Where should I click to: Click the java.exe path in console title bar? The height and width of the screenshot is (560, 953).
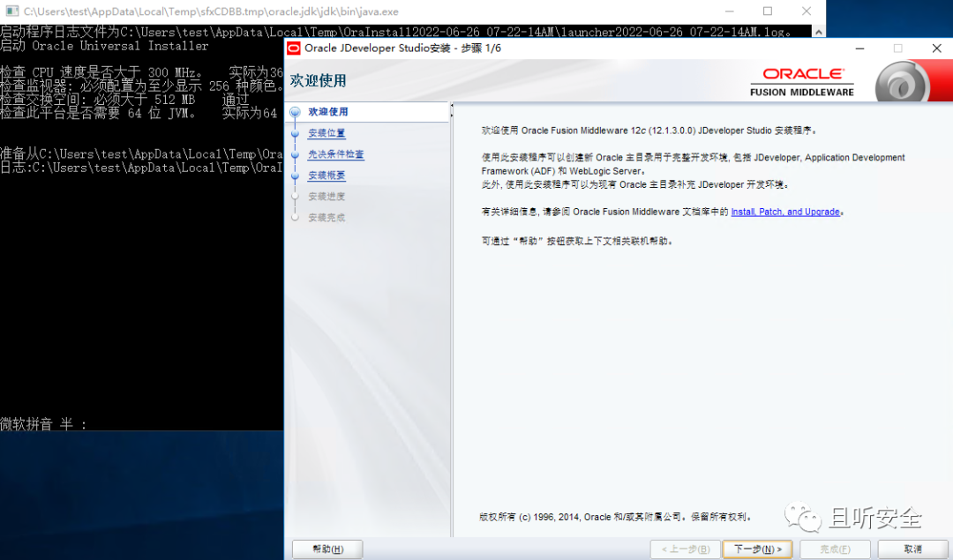[x=211, y=11]
